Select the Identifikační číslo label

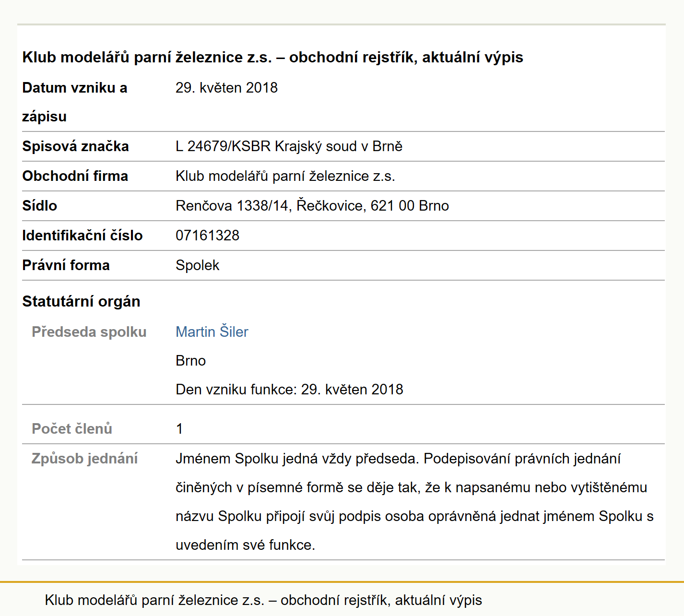[x=82, y=236]
